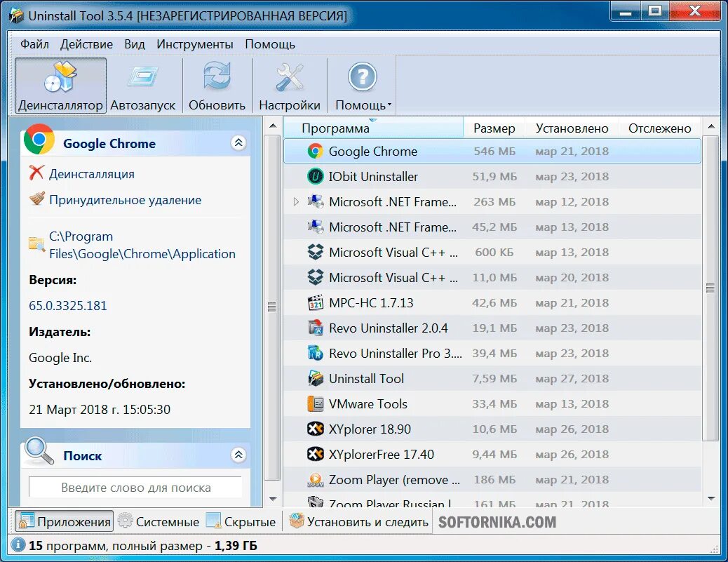
Task: Switch to the Приложения tab
Action: [x=64, y=521]
